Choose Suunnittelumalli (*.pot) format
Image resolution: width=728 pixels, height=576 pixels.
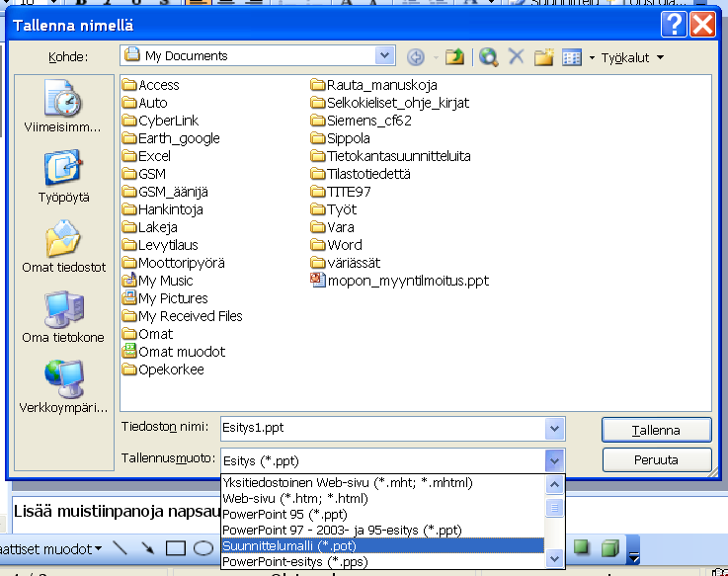point(382,545)
